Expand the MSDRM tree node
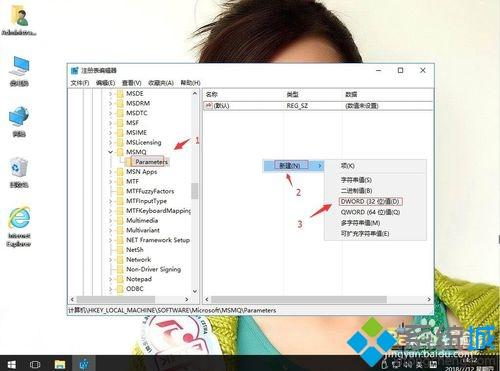The width and height of the screenshot is (500, 371). [111, 103]
